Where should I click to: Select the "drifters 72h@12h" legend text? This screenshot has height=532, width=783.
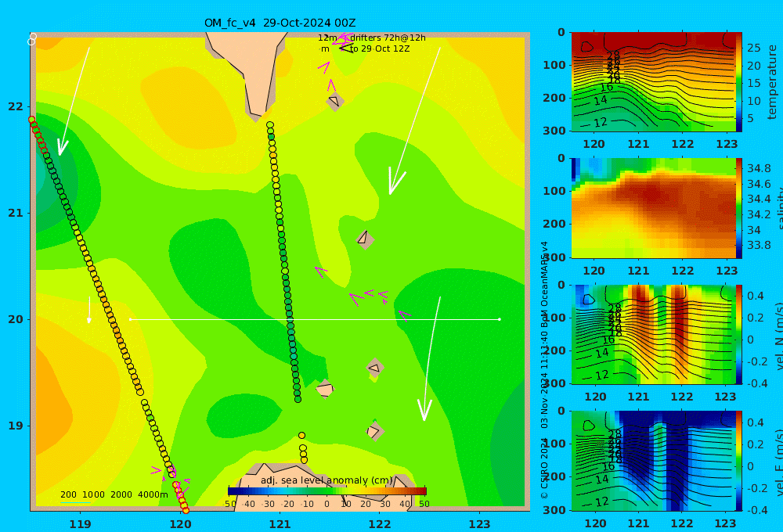388,38
